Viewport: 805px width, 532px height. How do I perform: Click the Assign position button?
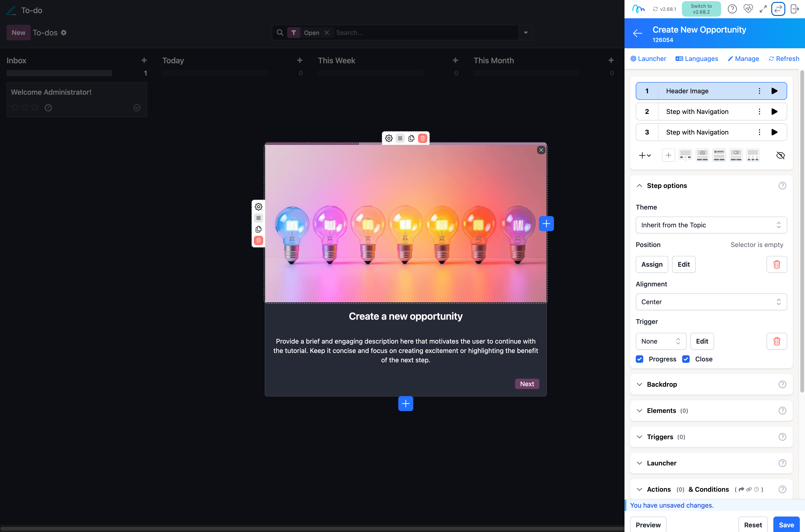(652, 264)
